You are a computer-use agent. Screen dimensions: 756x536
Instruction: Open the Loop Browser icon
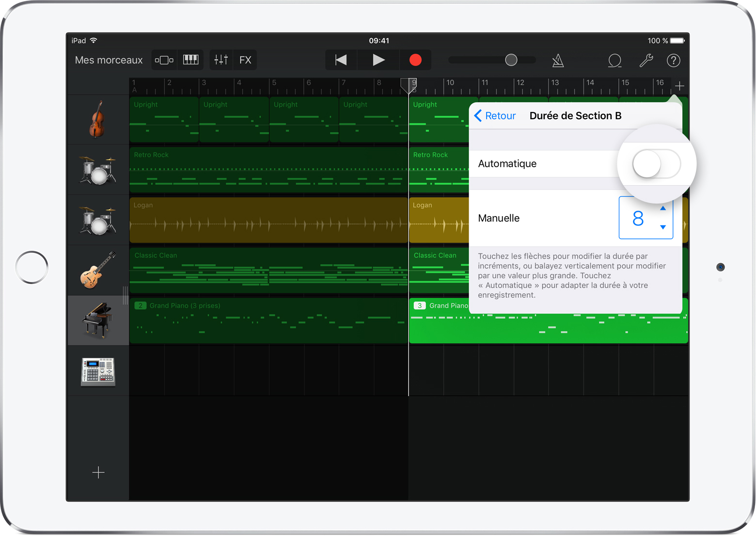(614, 60)
